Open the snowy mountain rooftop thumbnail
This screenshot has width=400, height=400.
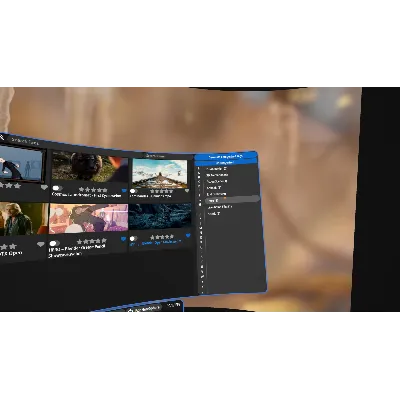[x=160, y=174]
